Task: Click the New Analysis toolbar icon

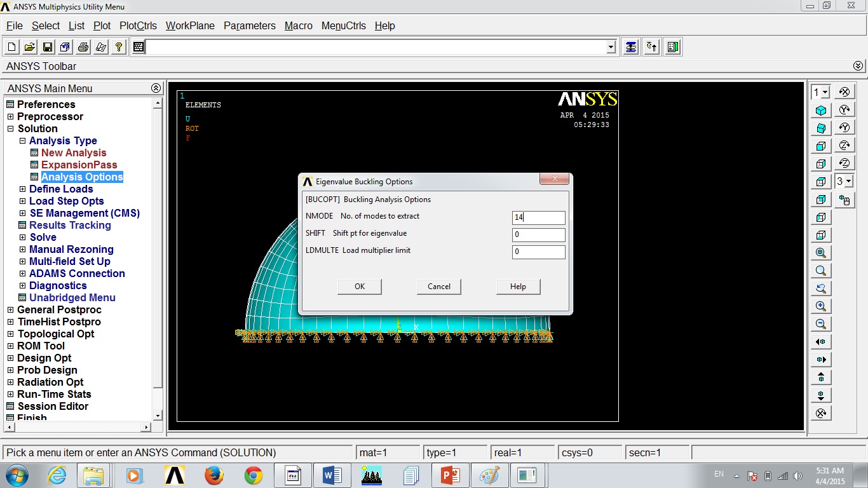Action: [12, 47]
